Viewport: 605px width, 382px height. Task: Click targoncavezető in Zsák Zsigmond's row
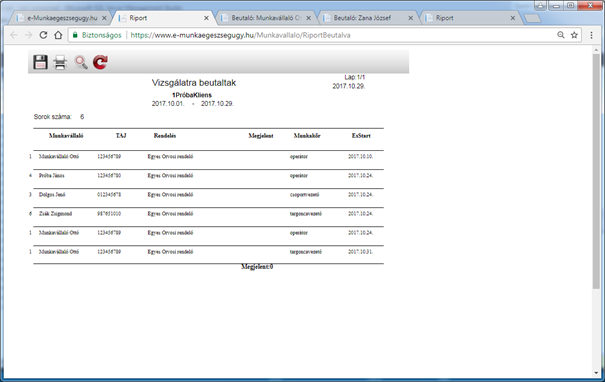[x=306, y=214]
